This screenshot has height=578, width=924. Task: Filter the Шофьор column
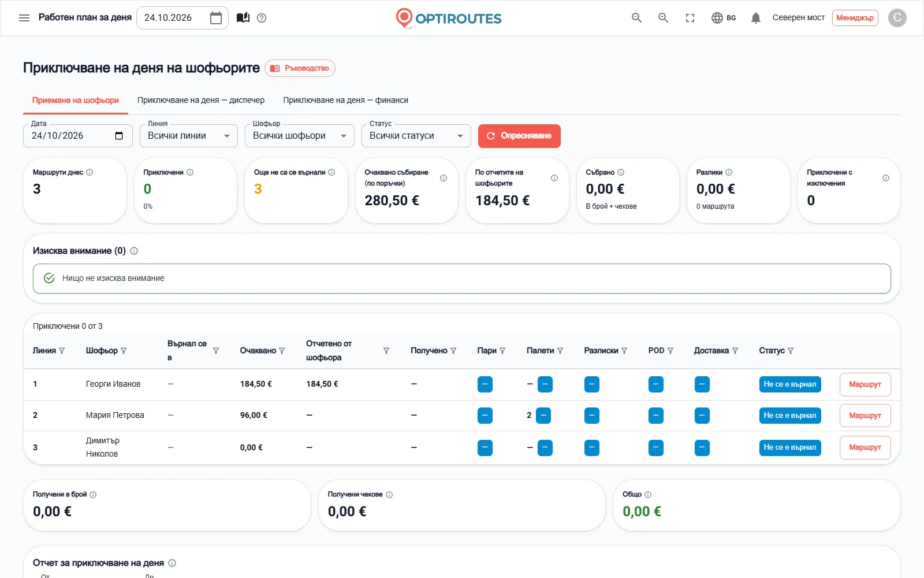(124, 351)
